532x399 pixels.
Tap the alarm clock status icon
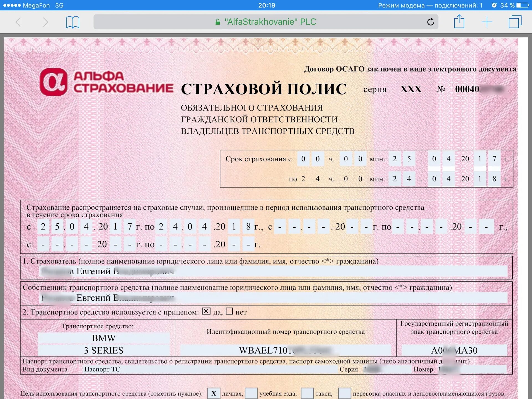pyautogui.click(x=494, y=5)
